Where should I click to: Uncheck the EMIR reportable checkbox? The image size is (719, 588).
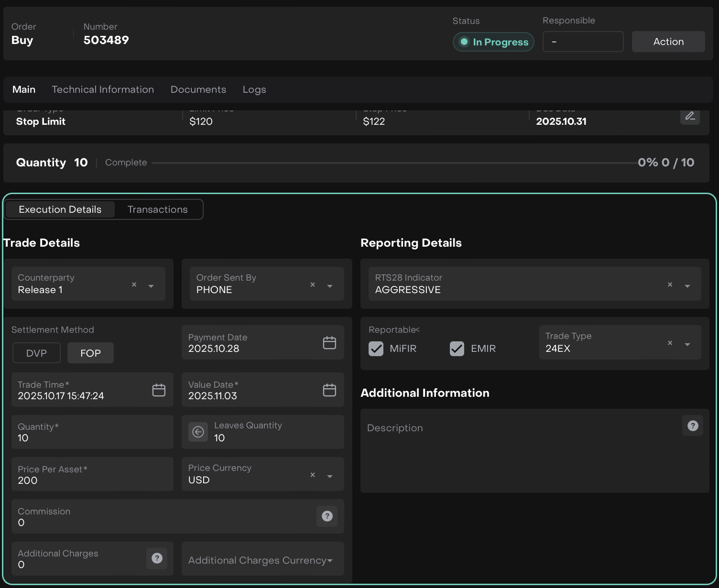tap(457, 349)
